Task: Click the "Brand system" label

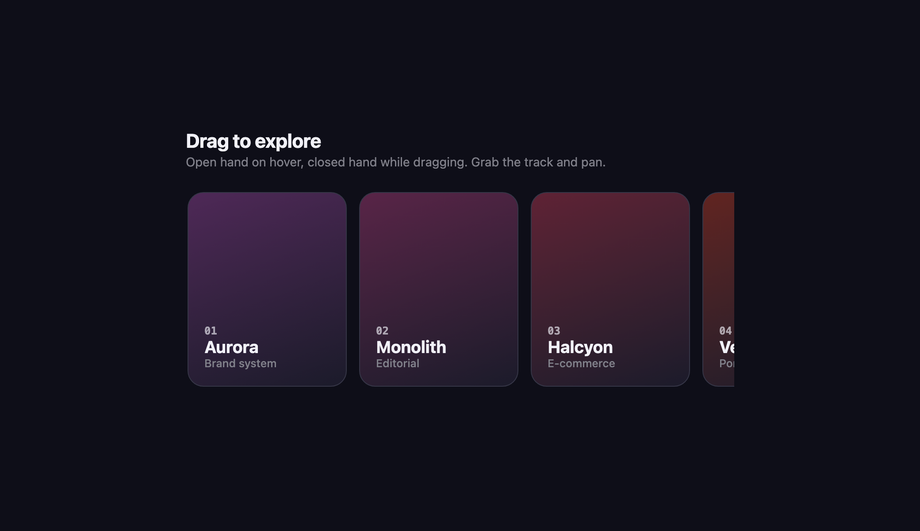Action: (x=240, y=364)
